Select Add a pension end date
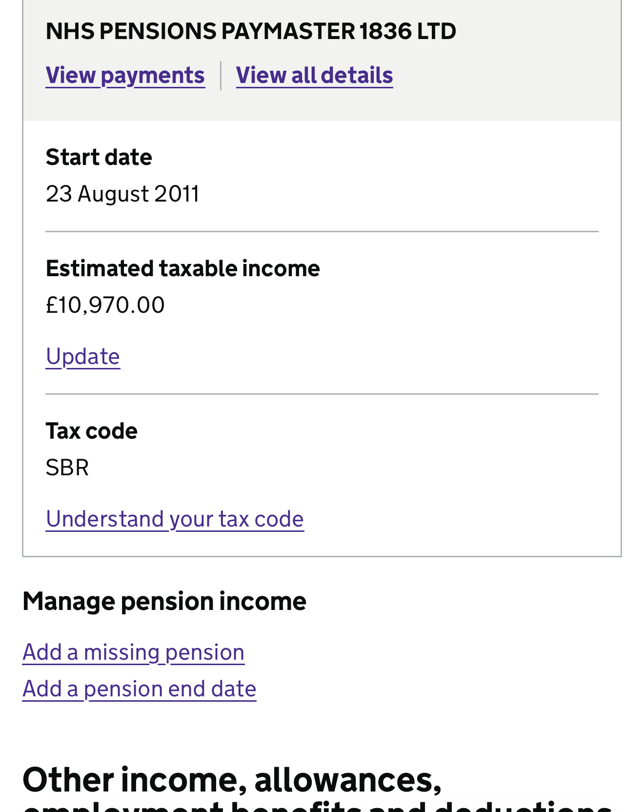This screenshot has height=812, width=644. (139, 689)
